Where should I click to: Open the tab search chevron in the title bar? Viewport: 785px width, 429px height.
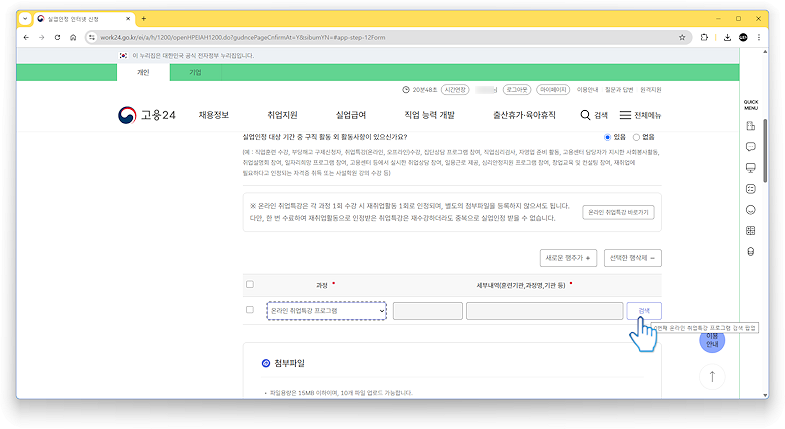25,19
